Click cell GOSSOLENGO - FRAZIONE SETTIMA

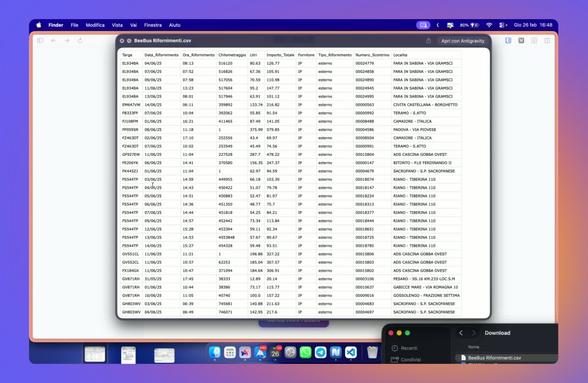[426, 295]
